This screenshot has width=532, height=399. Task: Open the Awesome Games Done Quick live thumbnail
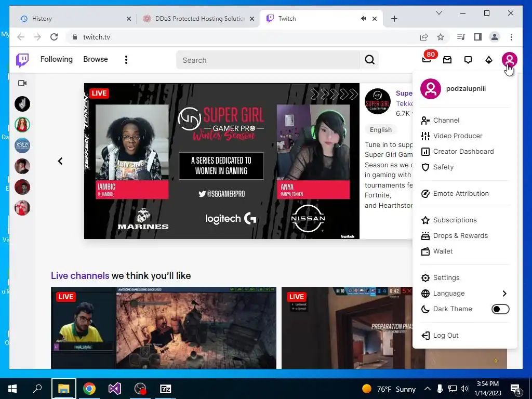[x=164, y=328]
